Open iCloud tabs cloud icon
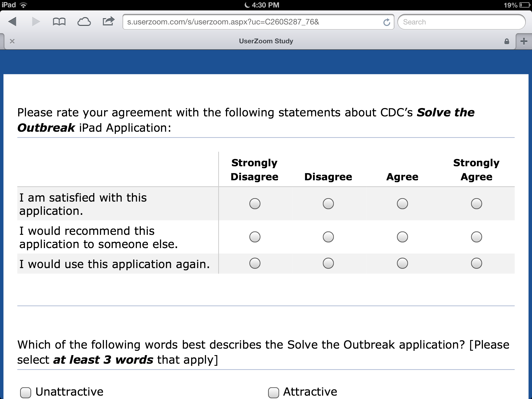This screenshot has width=532, height=399. (x=84, y=22)
